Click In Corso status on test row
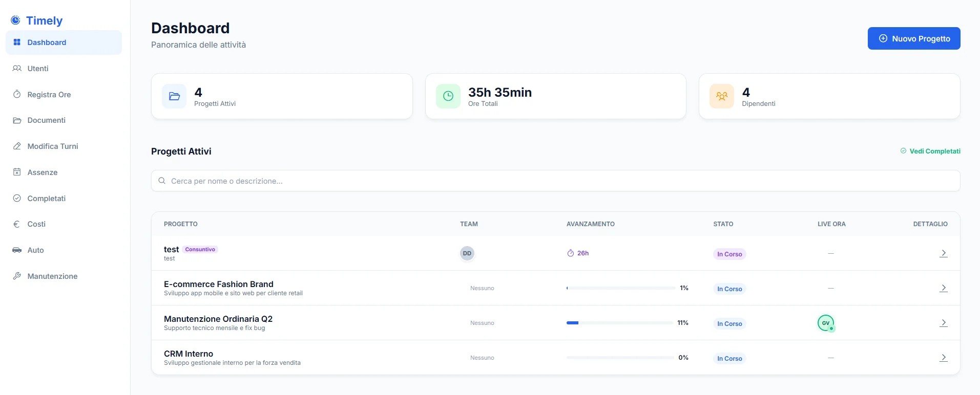This screenshot has height=395, width=980. click(x=729, y=254)
